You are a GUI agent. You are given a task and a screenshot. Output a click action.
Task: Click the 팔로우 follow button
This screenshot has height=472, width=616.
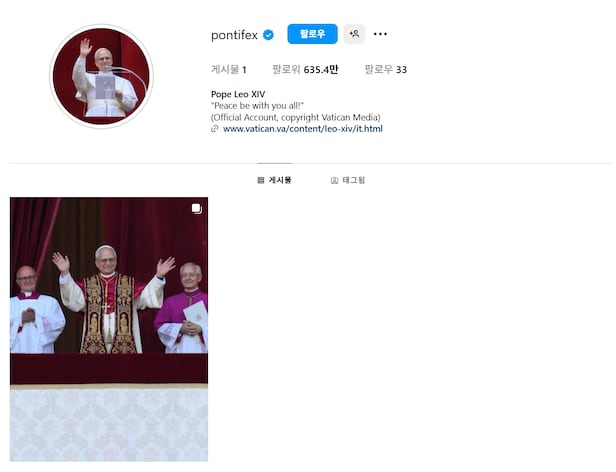[x=312, y=34]
